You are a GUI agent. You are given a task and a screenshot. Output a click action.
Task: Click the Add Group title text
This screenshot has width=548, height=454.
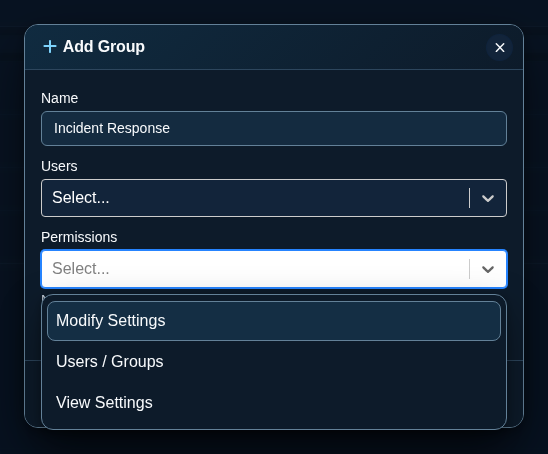click(x=104, y=46)
